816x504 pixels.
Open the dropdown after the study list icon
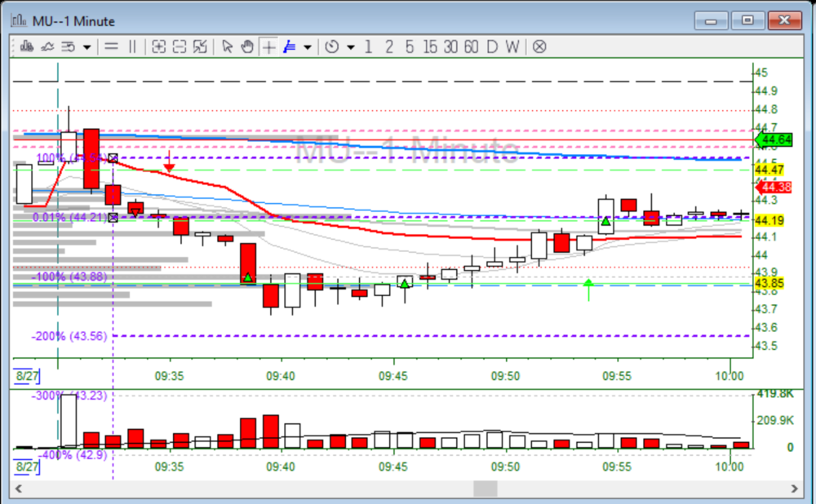click(x=86, y=46)
